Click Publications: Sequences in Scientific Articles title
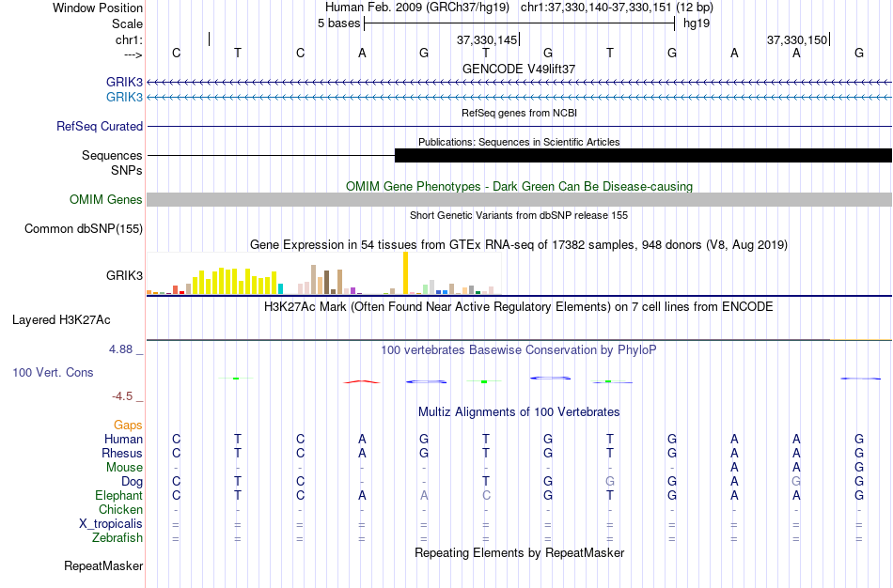The height and width of the screenshot is (588, 893). click(x=519, y=142)
